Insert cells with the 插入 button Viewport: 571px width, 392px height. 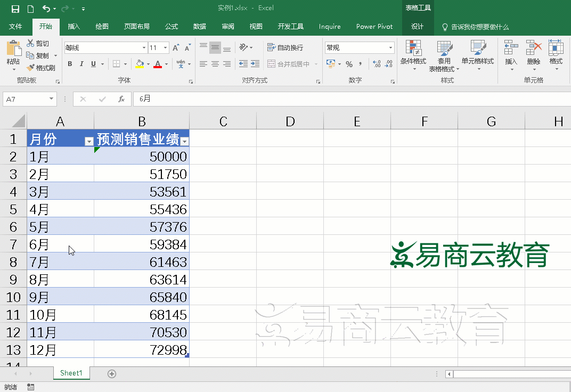click(x=511, y=55)
